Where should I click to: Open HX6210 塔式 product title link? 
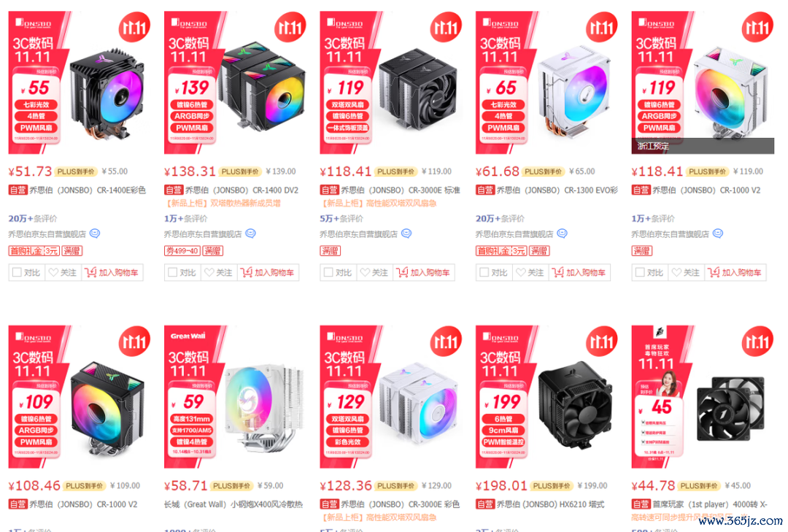point(550,504)
